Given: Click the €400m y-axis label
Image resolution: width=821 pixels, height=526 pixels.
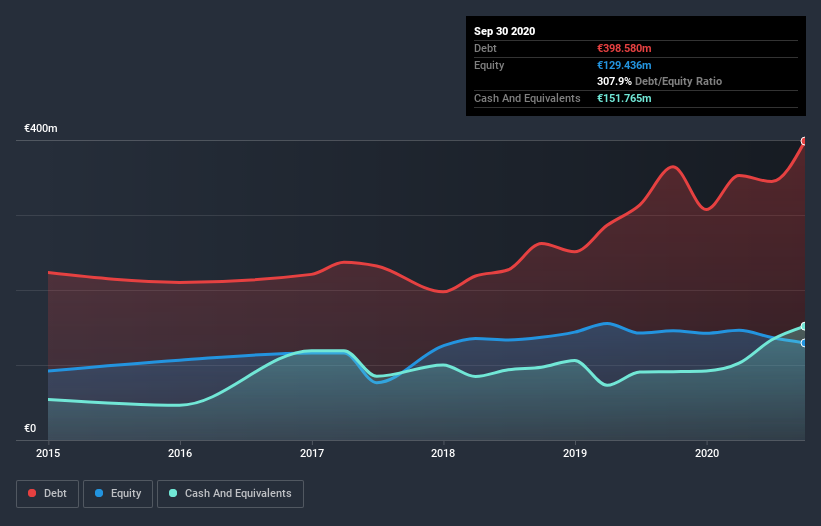Looking at the screenshot, I should tap(41, 128).
